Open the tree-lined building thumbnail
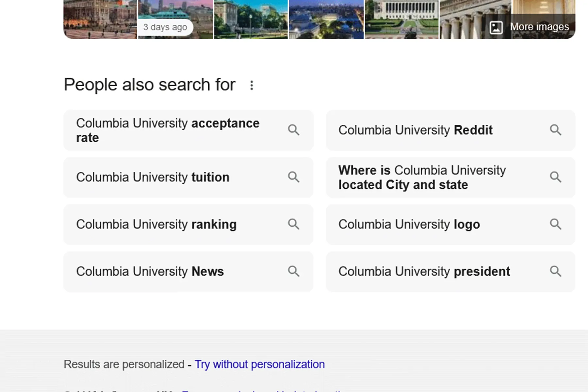The height and width of the screenshot is (392, 588). pos(251,19)
